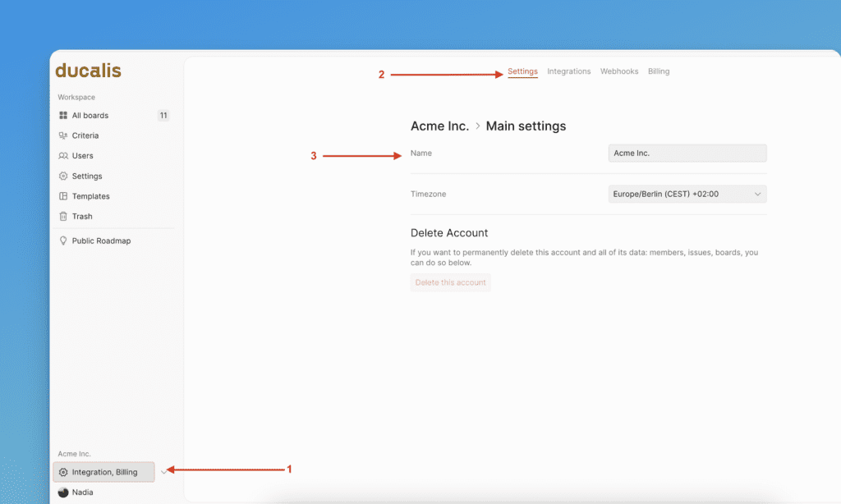Click the 11 boards count badge
This screenshot has width=841, height=504.
(163, 116)
